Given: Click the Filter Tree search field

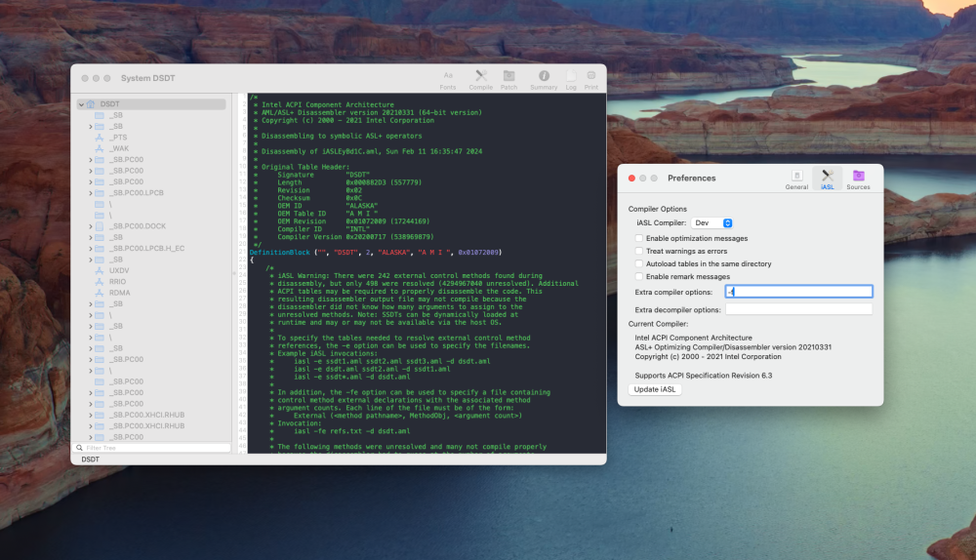Looking at the screenshot, I should 152,448.
